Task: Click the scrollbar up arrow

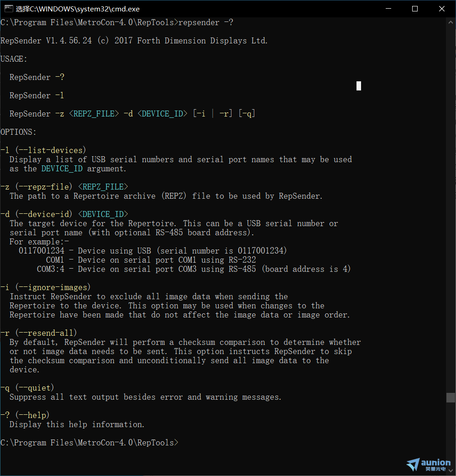Action: [x=451, y=22]
